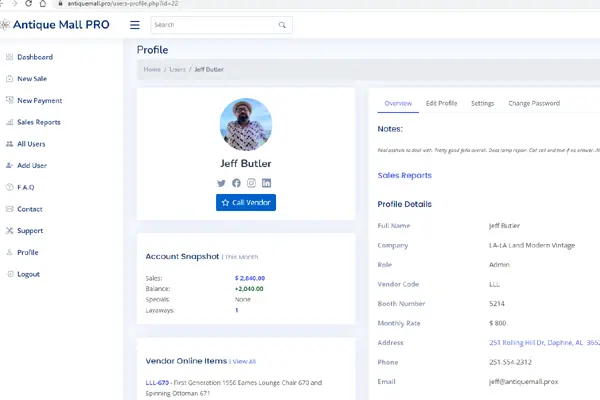Switch to the Overview tab
This screenshot has height=400, width=600.
(398, 103)
